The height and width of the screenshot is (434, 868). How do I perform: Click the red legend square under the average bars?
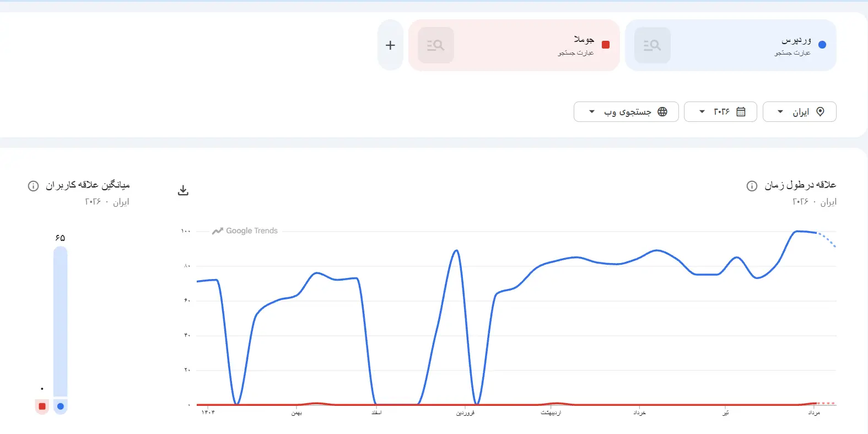tap(42, 406)
